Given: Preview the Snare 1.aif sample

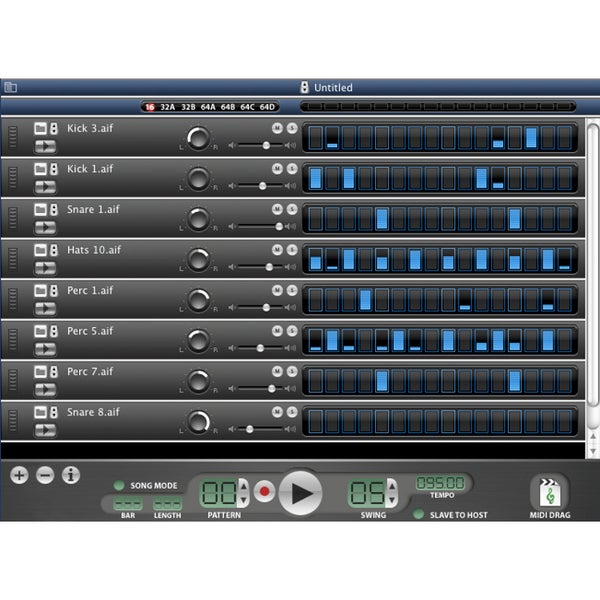Looking at the screenshot, I should (x=45, y=227).
